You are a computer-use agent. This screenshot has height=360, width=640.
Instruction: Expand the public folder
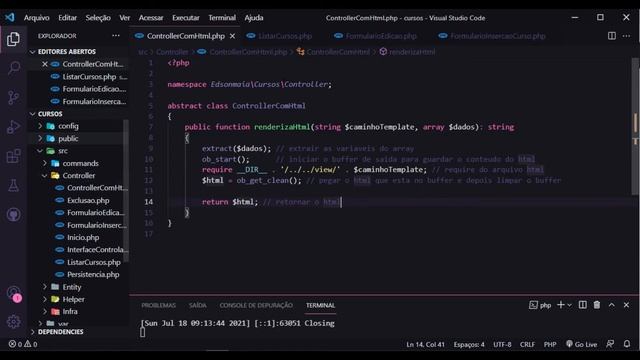point(68,139)
